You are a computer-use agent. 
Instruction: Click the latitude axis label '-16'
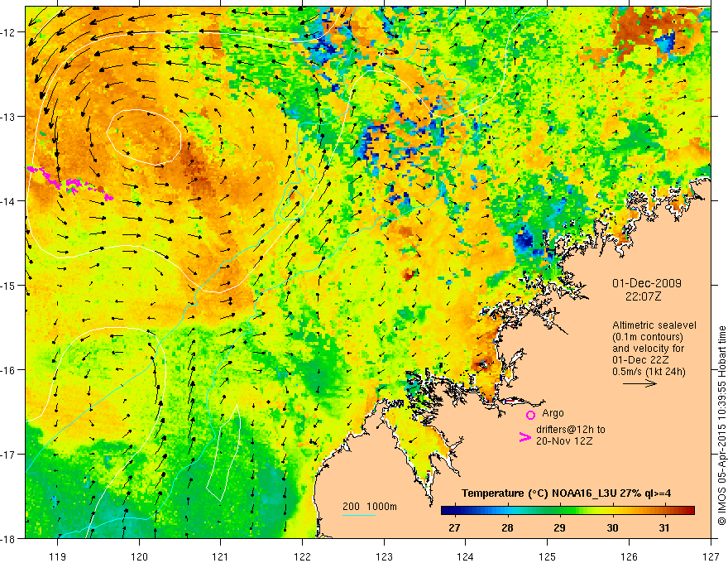(x=10, y=370)
